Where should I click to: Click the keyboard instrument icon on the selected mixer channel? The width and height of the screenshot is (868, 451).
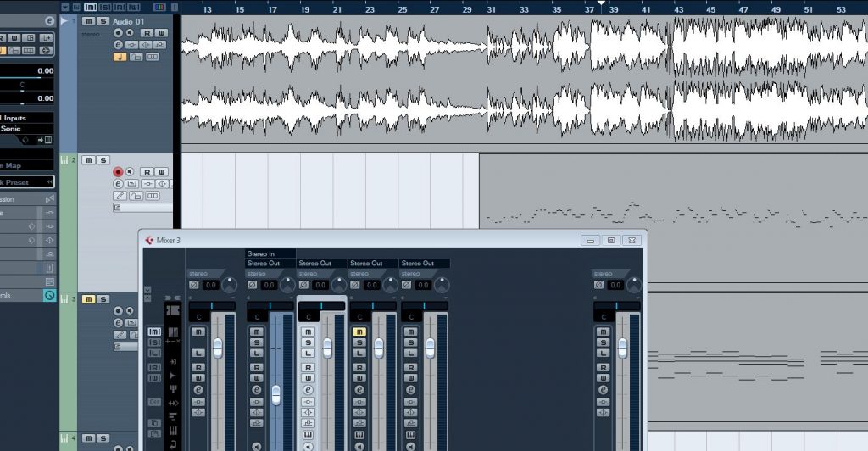[x=308, y=436]
